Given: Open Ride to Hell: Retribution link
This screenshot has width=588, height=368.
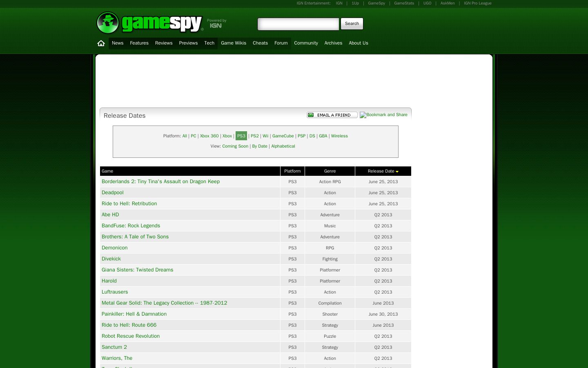Looking at the screenshot, I should (x=129, y=204).
